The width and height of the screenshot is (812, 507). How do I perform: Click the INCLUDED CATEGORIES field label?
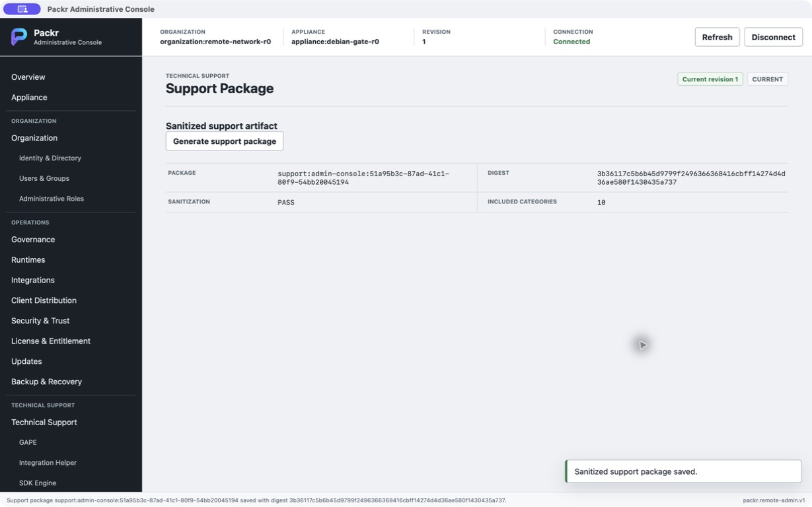522,202
